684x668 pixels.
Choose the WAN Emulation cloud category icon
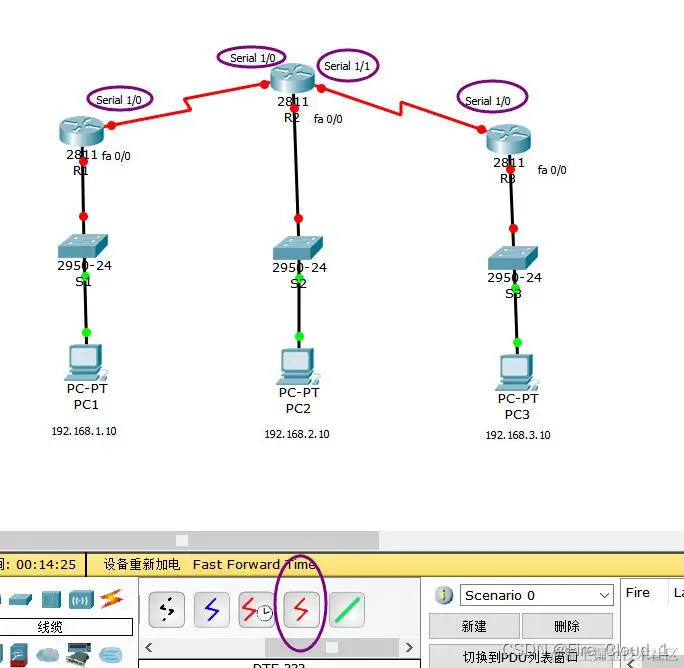(48, 655)
